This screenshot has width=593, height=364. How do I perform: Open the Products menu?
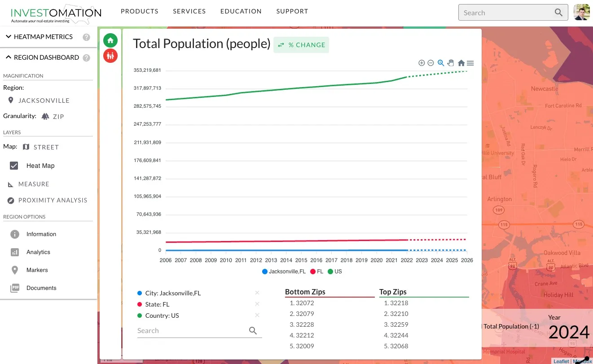click(x=140, y=11)
